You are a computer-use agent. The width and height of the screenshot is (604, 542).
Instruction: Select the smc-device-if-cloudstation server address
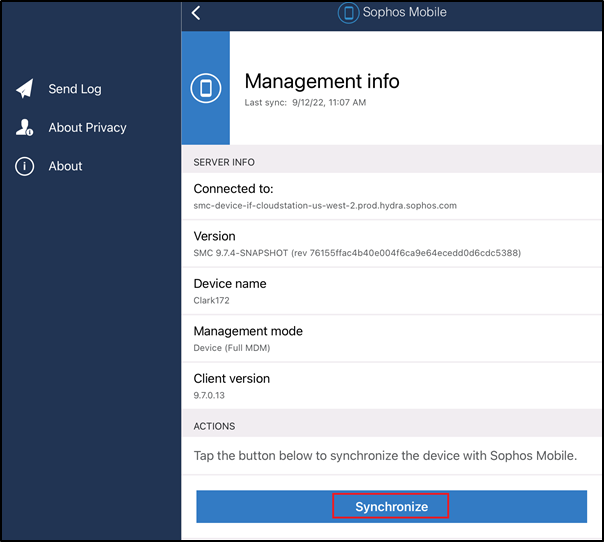click(x=325, y=206)
